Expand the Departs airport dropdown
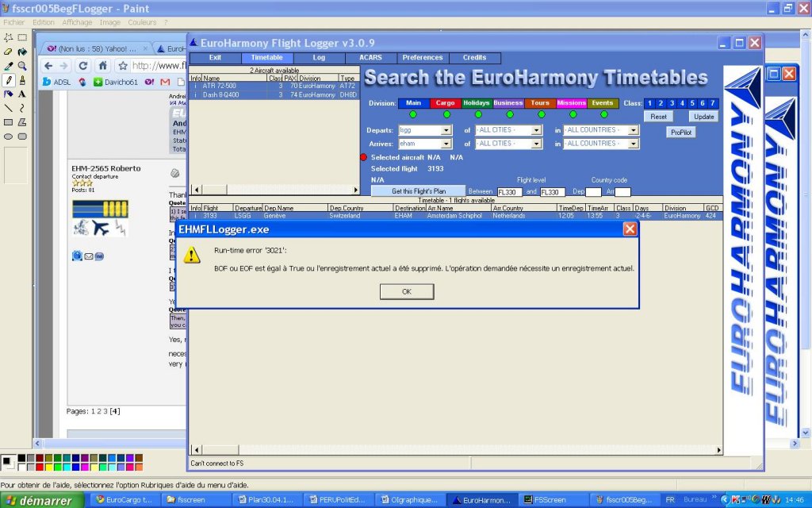 446,130
